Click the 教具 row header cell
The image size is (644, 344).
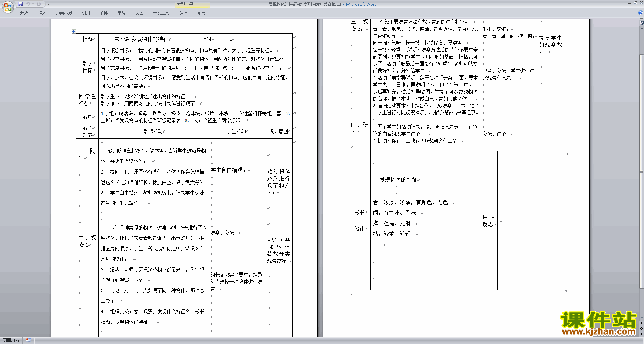pyautogui.click(x=87, y=117)
